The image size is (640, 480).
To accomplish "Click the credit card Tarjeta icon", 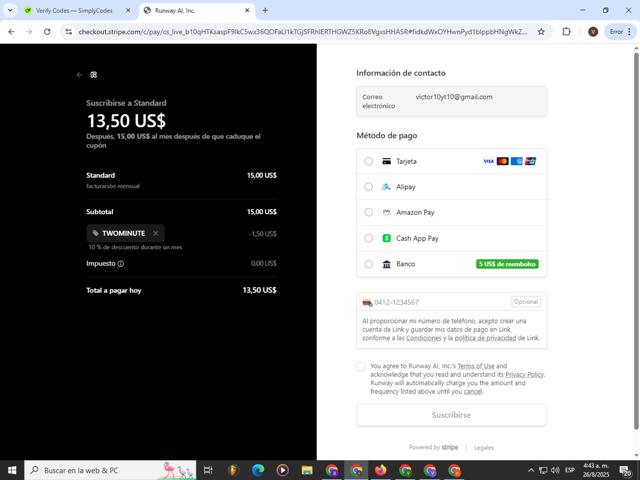I will [387, 161].
